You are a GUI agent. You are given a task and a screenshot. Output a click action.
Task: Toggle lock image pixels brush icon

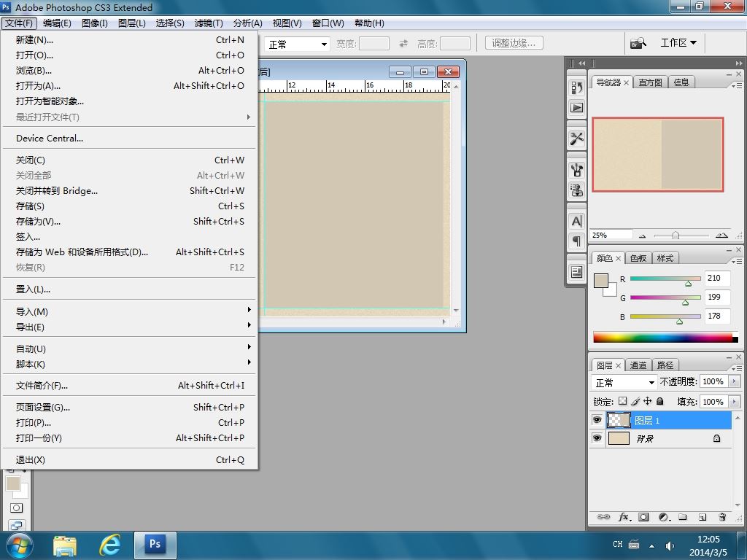coord(635,402)
